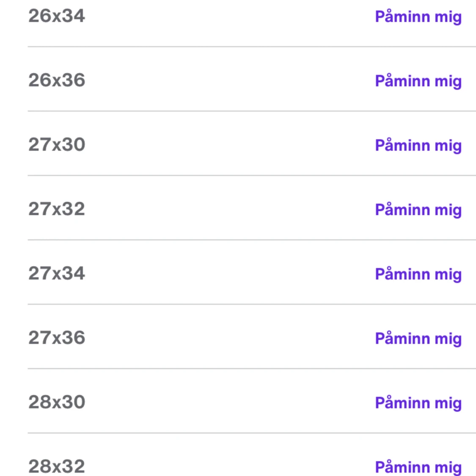The width and height of the screenshot is (476, 476).
Task: Click the divider line below the 27x30 row
Action: pos(251,175)
